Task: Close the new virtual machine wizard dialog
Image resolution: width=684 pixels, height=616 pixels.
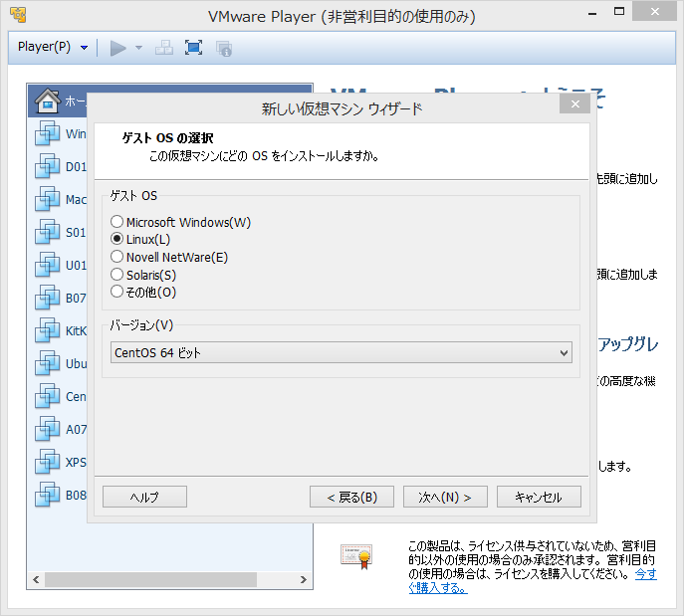Action: click(574, 103)
